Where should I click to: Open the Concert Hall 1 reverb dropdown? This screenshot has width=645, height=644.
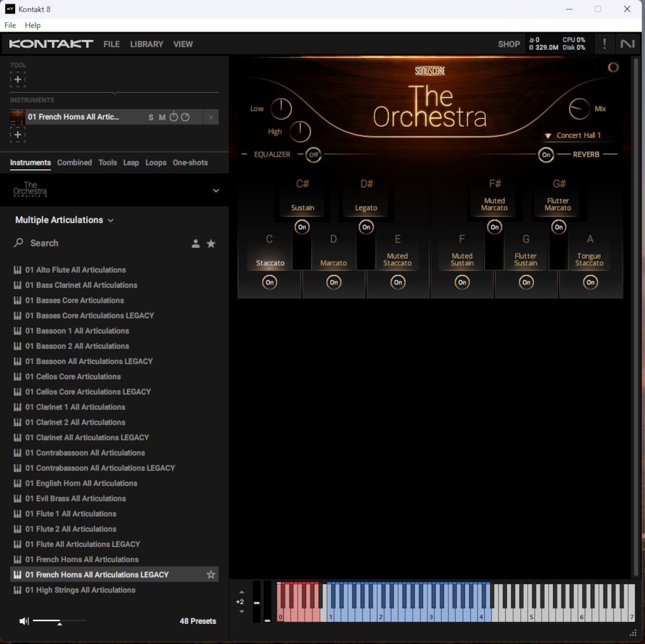(573, 135)
